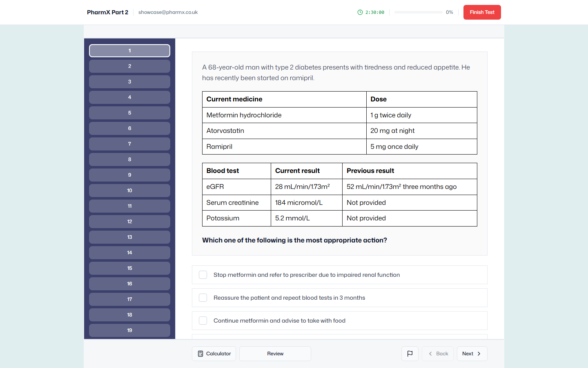Click the '5 mg once daily' dose cell
This screenshot has height=368, width=588.
click(422, 146)
